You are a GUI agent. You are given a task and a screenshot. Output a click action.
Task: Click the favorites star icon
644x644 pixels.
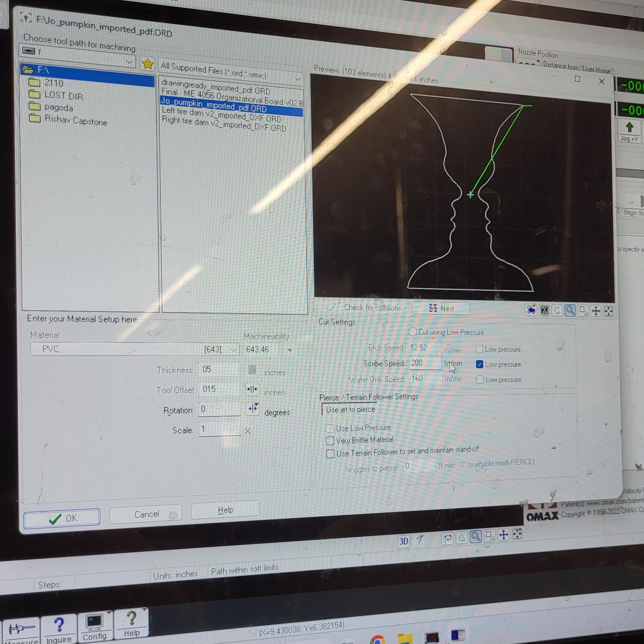(147, 63)
